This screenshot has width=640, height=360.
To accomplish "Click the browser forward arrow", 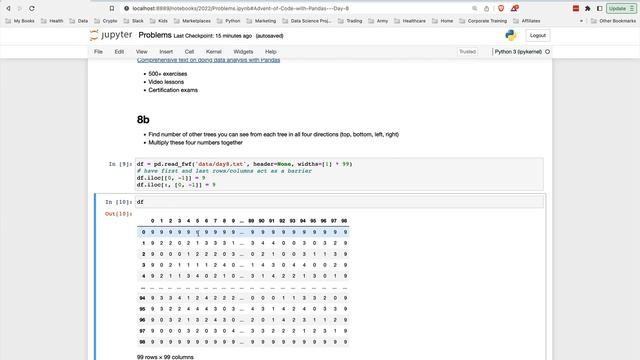I will 19,8.
